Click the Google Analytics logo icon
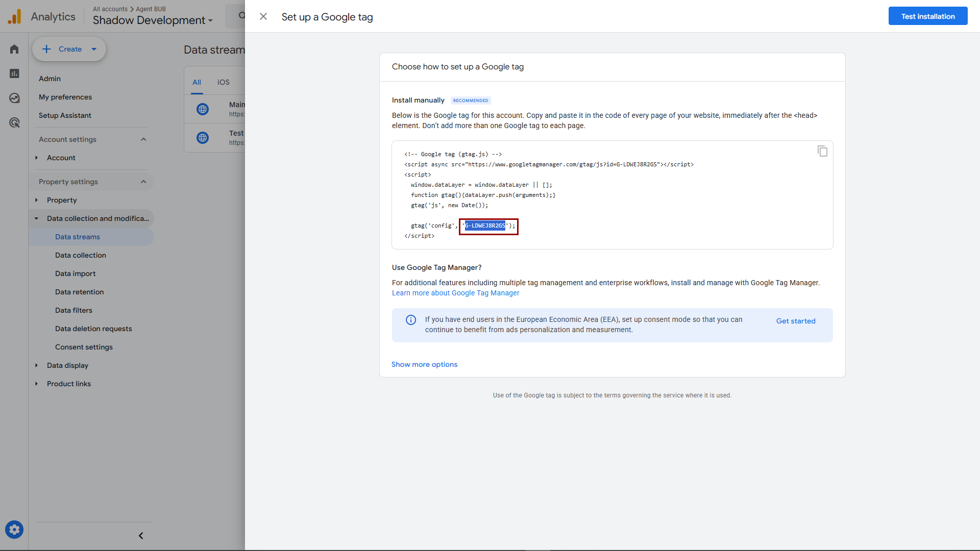 click(14, 16)
